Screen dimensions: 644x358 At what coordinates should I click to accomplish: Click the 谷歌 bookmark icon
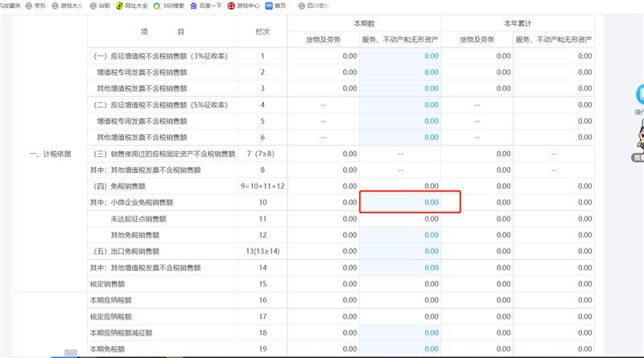(100, 5)
